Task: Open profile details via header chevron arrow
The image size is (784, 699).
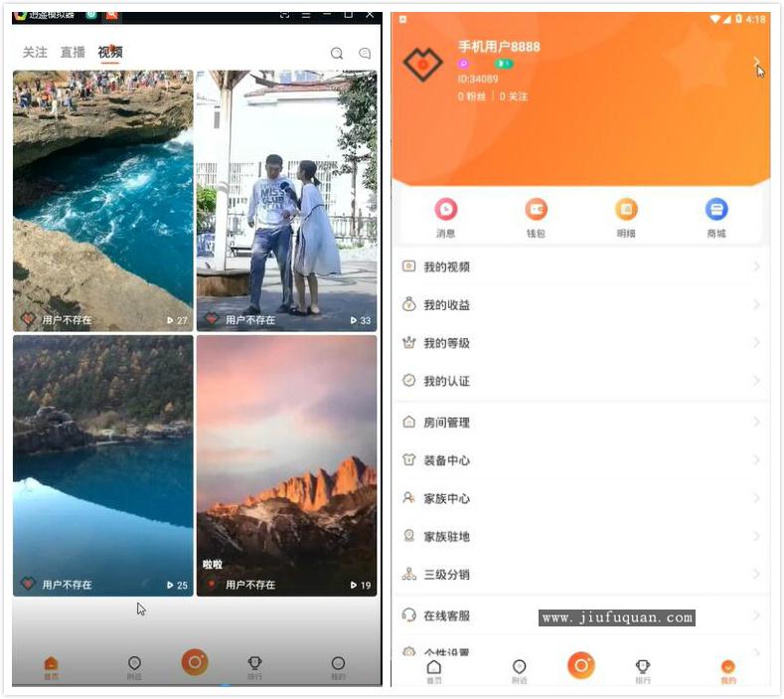Action: pyautogui.click(x=756, y=62)
